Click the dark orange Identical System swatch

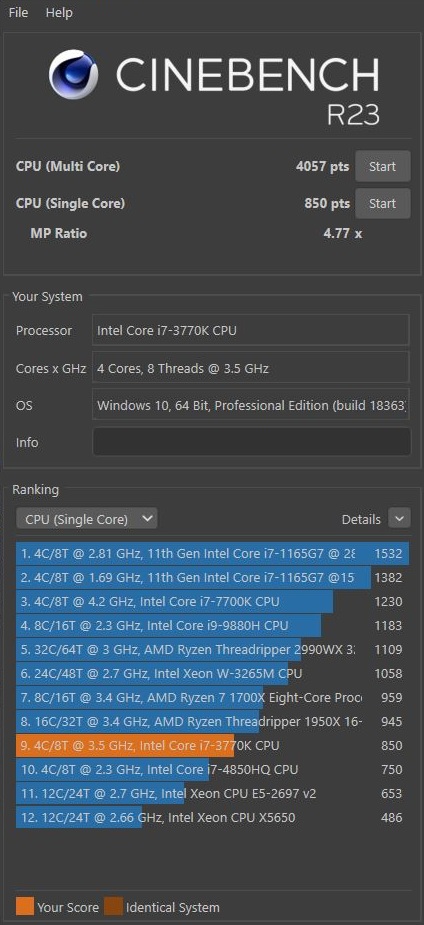pyautogui.click(x=113, y=906)
